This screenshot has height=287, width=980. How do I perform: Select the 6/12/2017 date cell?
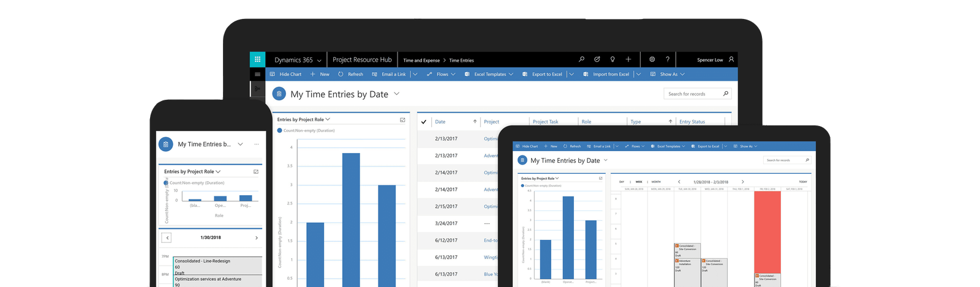446,240
